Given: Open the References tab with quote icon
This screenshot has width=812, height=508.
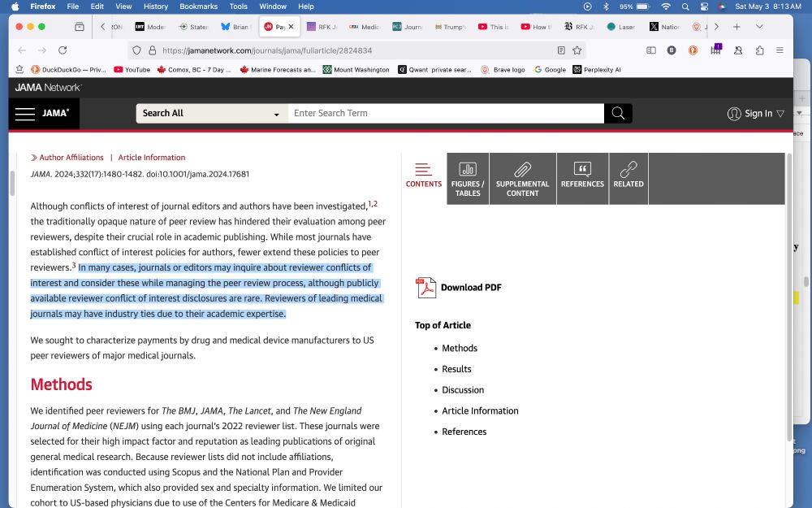Looking at the screenshot, I should coord(582,179).
